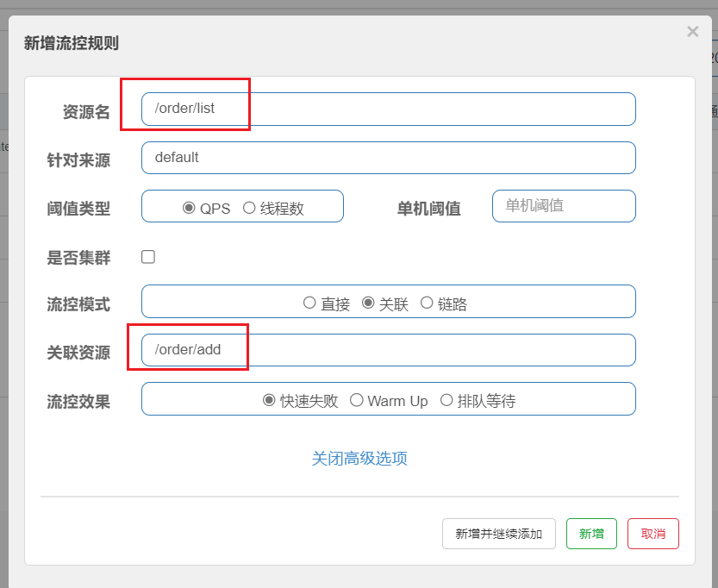Click the green 新增 button
The height and width of the screenshot is (588, 718).
click(591, 534)
